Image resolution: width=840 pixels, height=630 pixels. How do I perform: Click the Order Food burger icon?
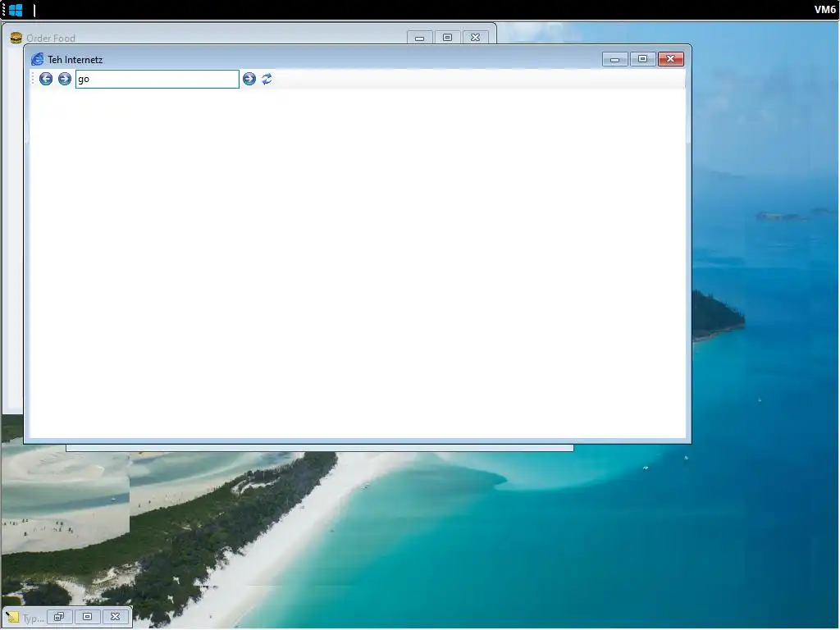(x=16, y=38)
